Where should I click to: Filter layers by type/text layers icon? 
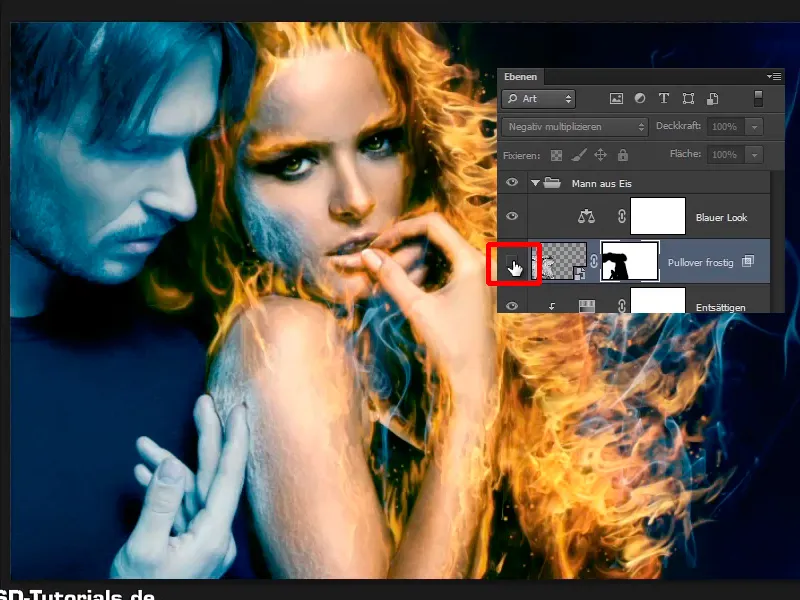pos(664,98)
